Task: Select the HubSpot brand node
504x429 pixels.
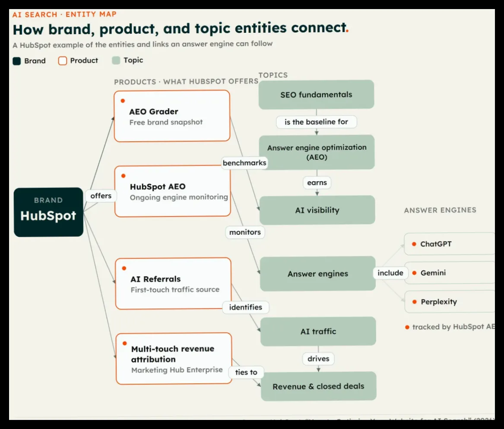Action: (48, 212)
